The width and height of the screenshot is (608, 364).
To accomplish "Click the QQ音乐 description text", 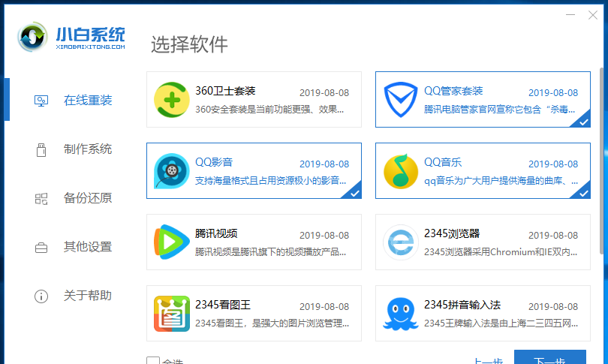I will (x=501, y=181).
